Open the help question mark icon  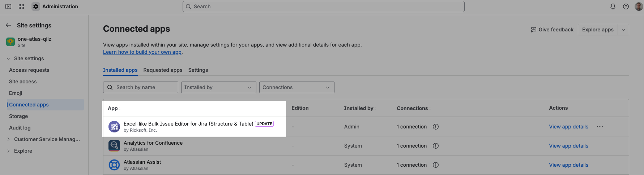point(626,6)
